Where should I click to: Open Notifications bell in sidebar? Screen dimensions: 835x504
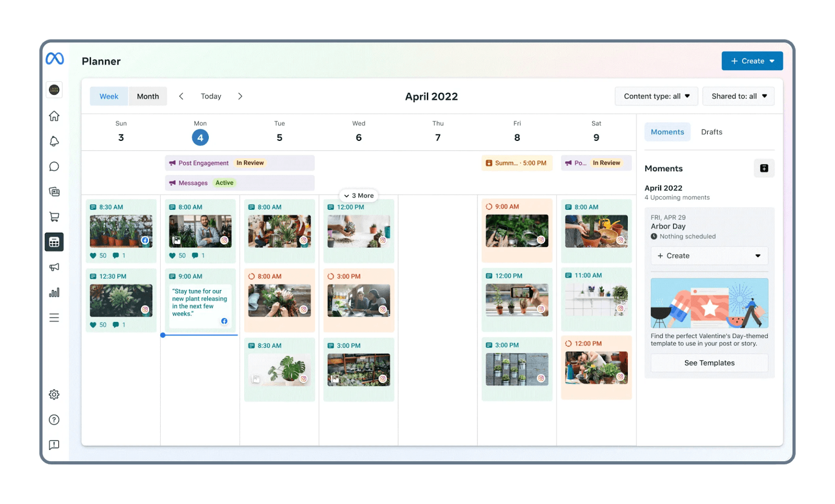coord(54,141)
